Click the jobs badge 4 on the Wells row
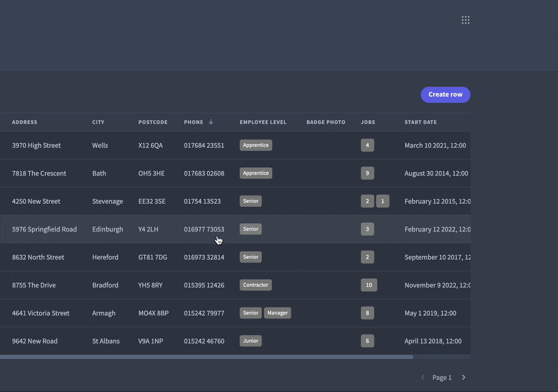The height and width of the screenshot is (392, 558). pyautogui.click(x=367, y=145)
